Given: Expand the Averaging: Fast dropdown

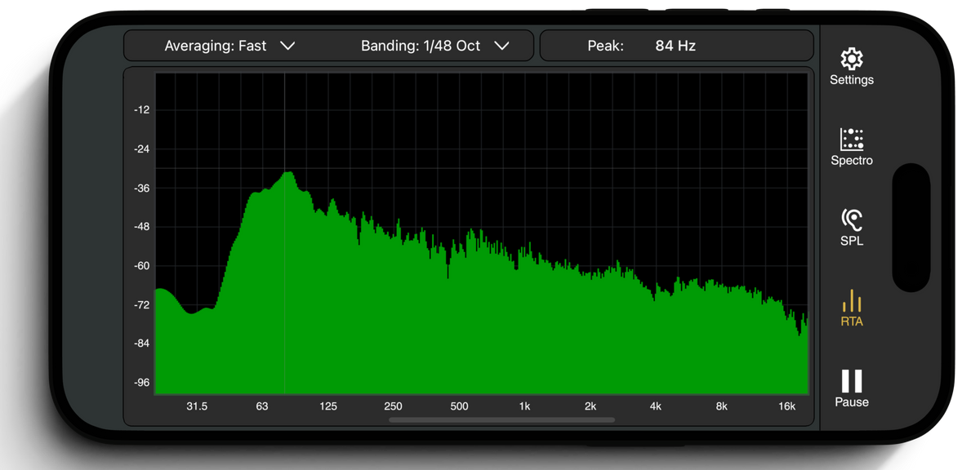Looking at the screenshot, I should [229, 46].
